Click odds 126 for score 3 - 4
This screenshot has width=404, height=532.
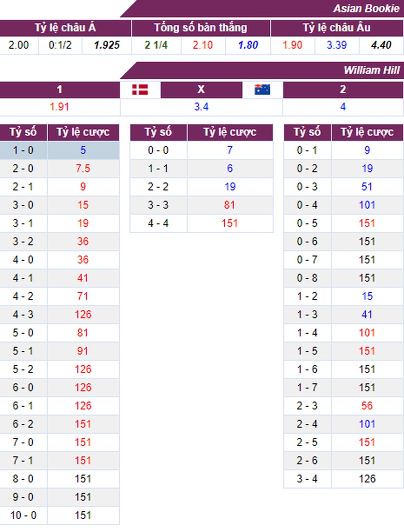(367, 479)
